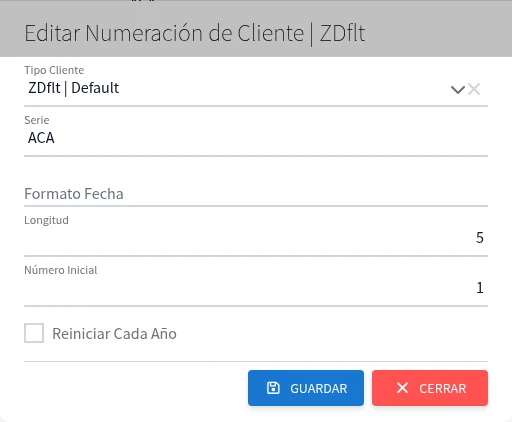This screenshot has width=512, height=422.
Task: Click the floppy disk save icon
Action: click(273, 388)
